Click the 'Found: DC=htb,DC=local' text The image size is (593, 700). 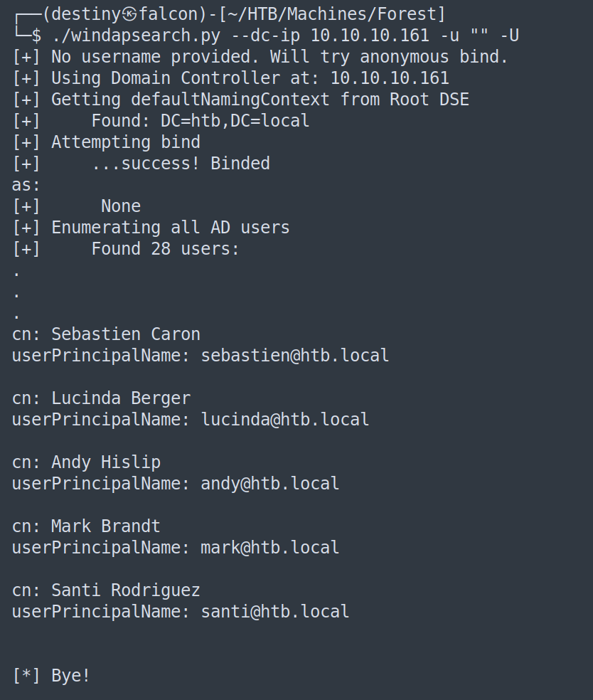(x=201, y=121)
